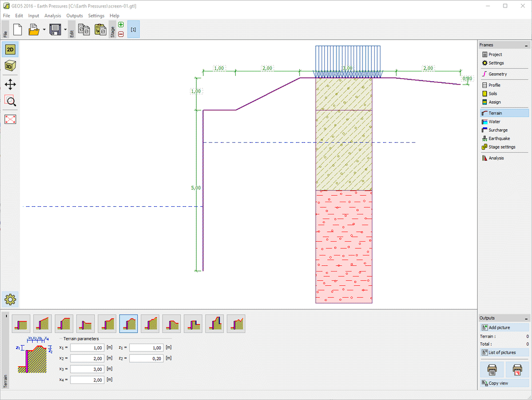Add a construction stage with green plus
The height and width of the screenshot is (400, 532).
(121, 25)
